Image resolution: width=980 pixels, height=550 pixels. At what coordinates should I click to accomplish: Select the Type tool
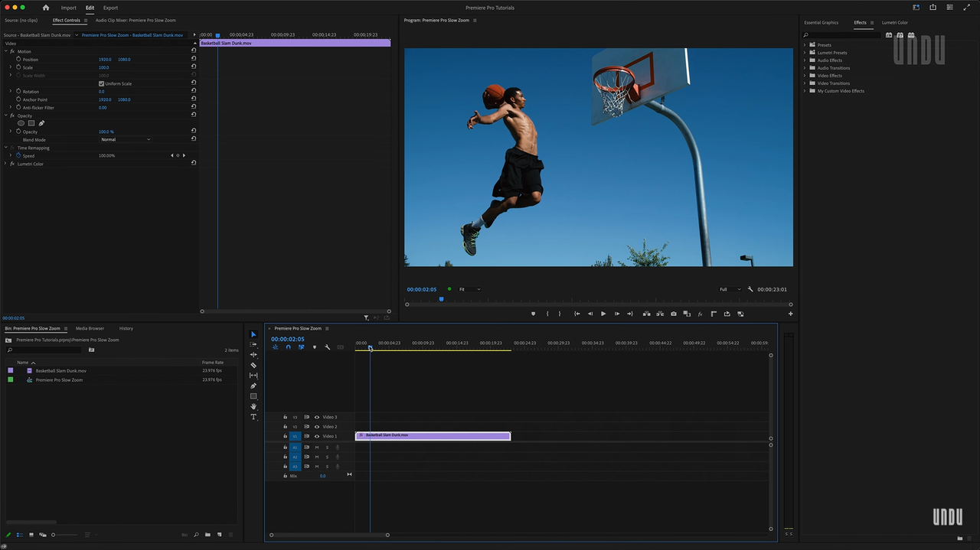click(x=253, y=417)
